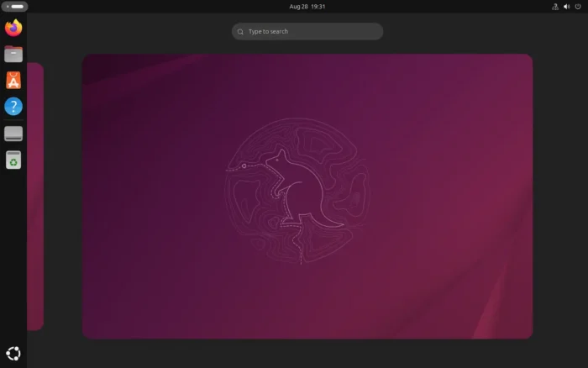588x368 pixels.
Task: Show Apps via the Ubuntu logo button
Action: tap(13, 354)
